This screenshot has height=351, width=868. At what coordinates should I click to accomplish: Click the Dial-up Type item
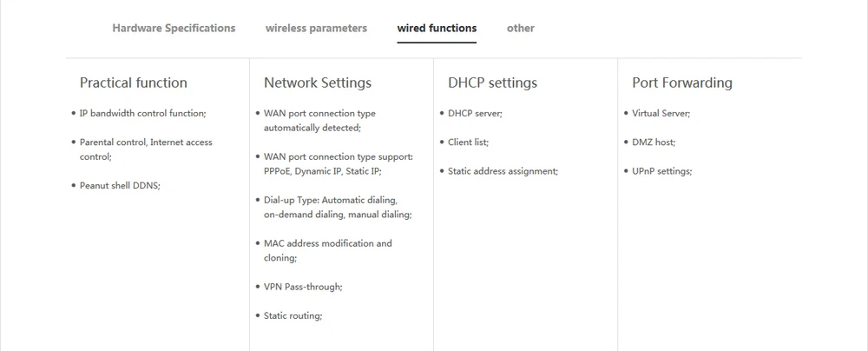point(338,207)
